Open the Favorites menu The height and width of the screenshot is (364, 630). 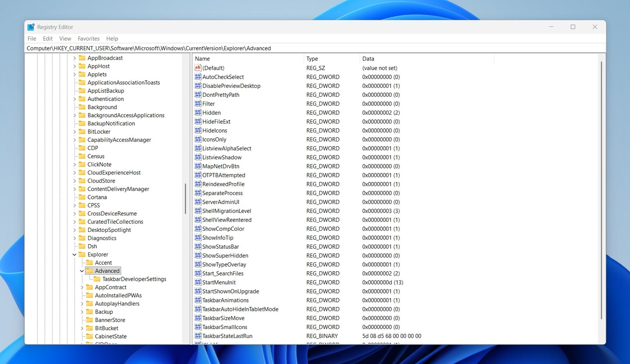coord(88,38)
